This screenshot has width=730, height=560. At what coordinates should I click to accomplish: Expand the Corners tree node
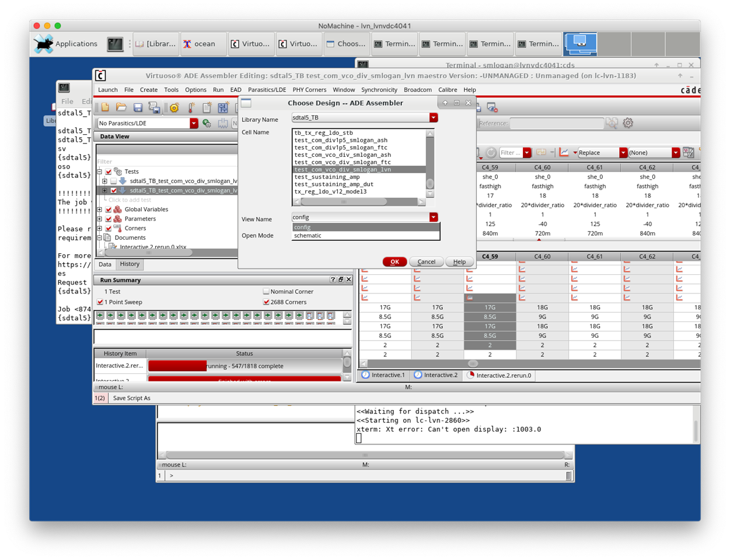(100, 228)
